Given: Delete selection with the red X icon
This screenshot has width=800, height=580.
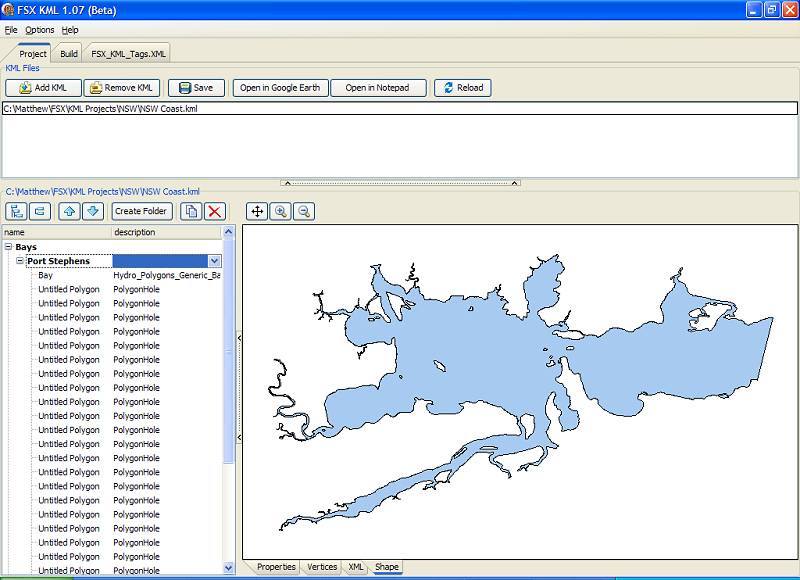Looking at the screenshot, I should click(x=214, y=211).
